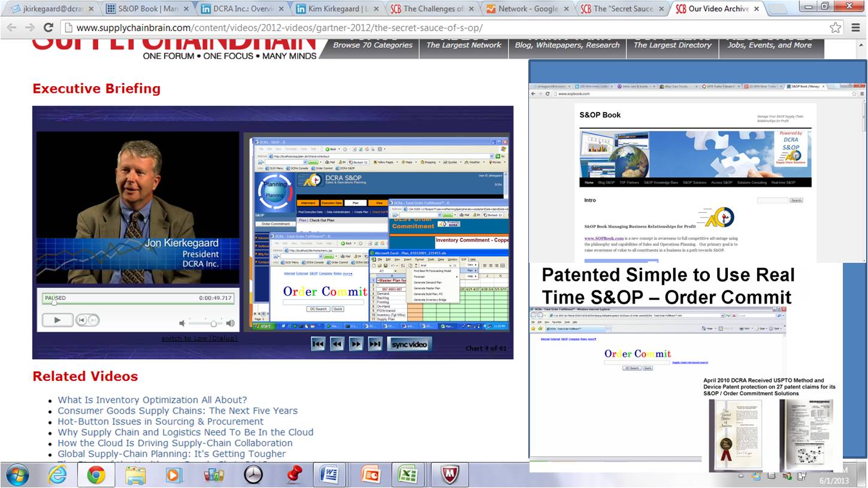Open Windows Explorer folder taskbar icon
868x488 pixels.
point(135,475)
